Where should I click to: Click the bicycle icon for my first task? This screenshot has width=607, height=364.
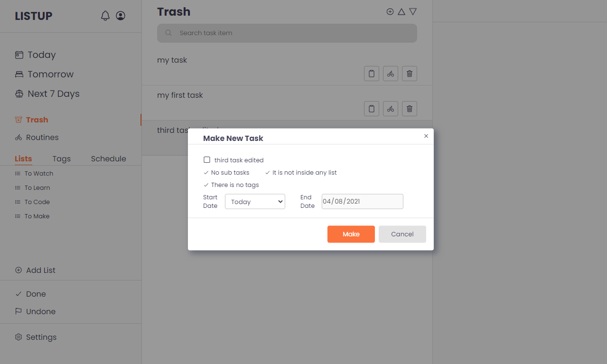coord(391,109)
